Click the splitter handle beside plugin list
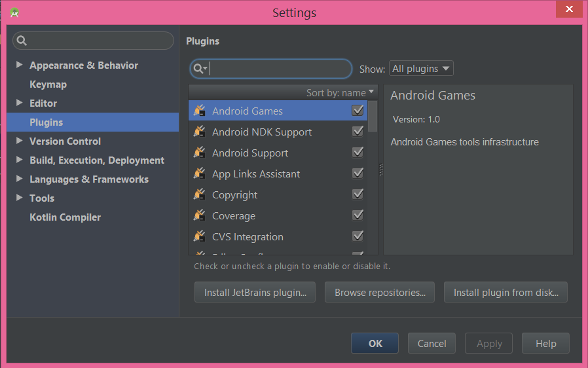The height and width of the screenshot is (368, 588). [x=381, y=170]
